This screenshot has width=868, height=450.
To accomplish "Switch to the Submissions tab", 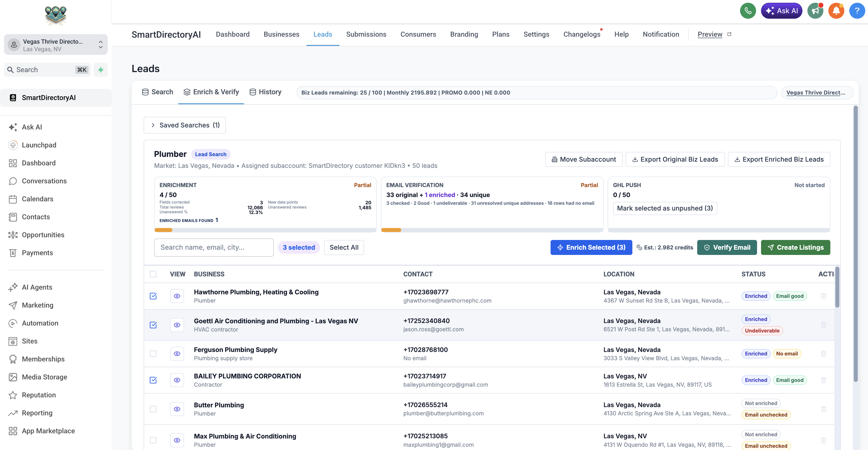I will pos(366,34).
